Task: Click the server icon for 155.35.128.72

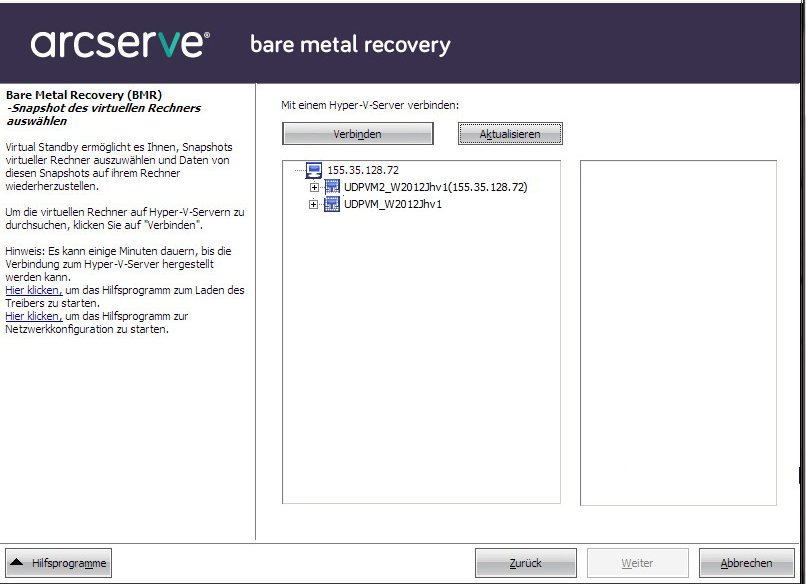Action: pos(314,170)
